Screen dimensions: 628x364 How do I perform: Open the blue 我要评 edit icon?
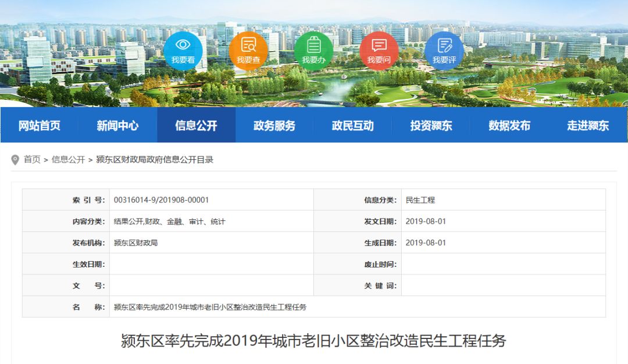444,50
